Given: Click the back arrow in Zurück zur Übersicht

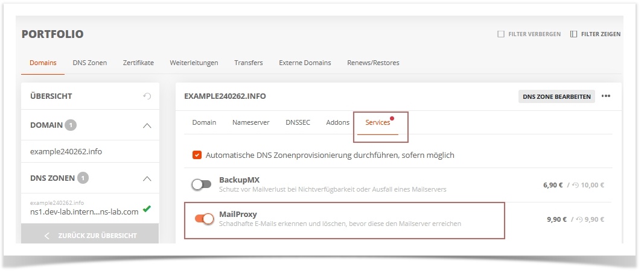Looking at the screenshot, I should [x=47, y=236].
